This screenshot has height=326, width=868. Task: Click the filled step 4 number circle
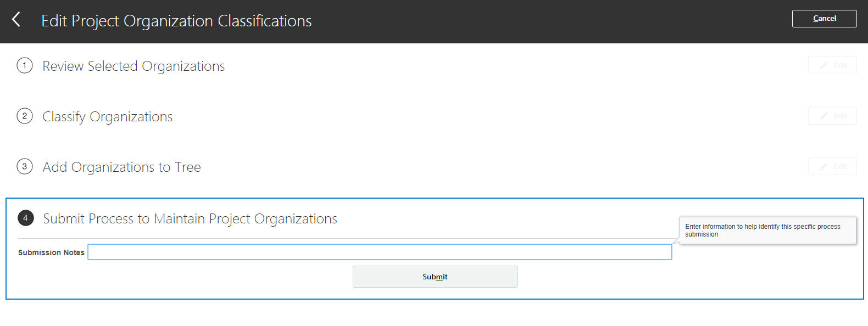(25, 218)
